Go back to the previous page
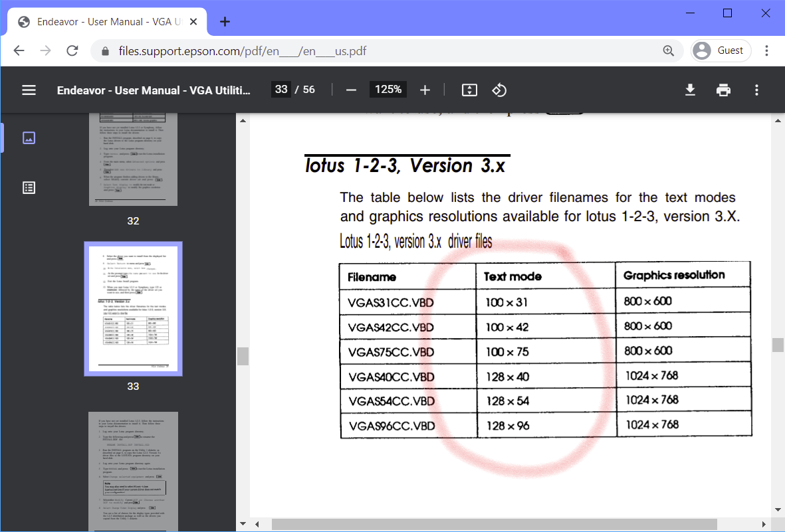Viewport: 785px width, 532px height. [19, 50]
